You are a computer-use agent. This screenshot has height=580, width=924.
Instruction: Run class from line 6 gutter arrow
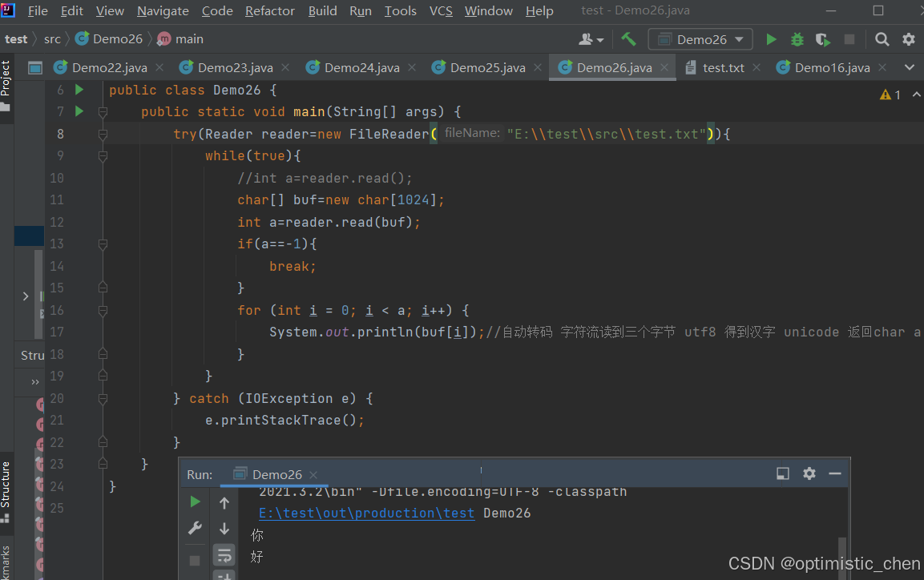pos(79,90)
